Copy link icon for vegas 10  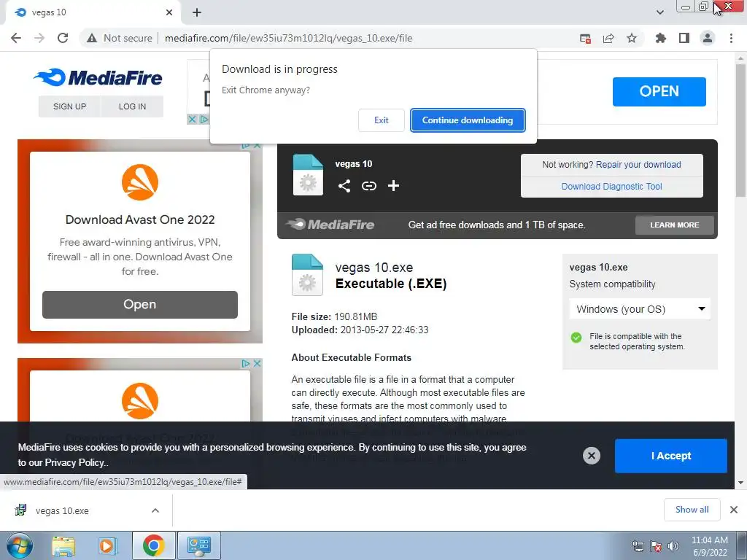click(368, 186)
